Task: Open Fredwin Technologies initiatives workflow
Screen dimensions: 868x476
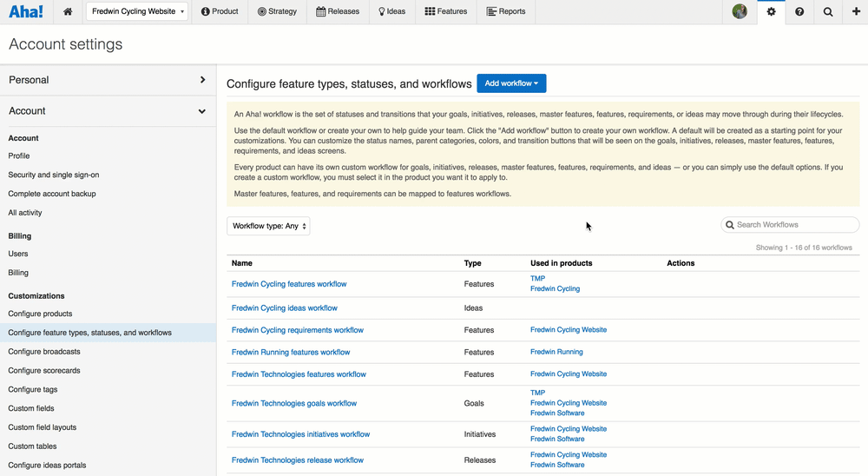Action: pyautogui.click(x=300, y=434)
